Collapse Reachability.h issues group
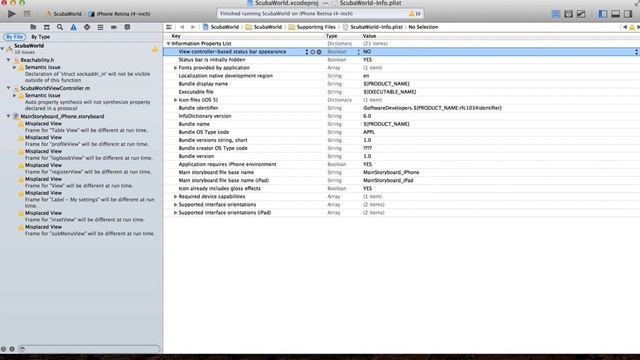This screenshot has width=640, height=360. [9, 60]
